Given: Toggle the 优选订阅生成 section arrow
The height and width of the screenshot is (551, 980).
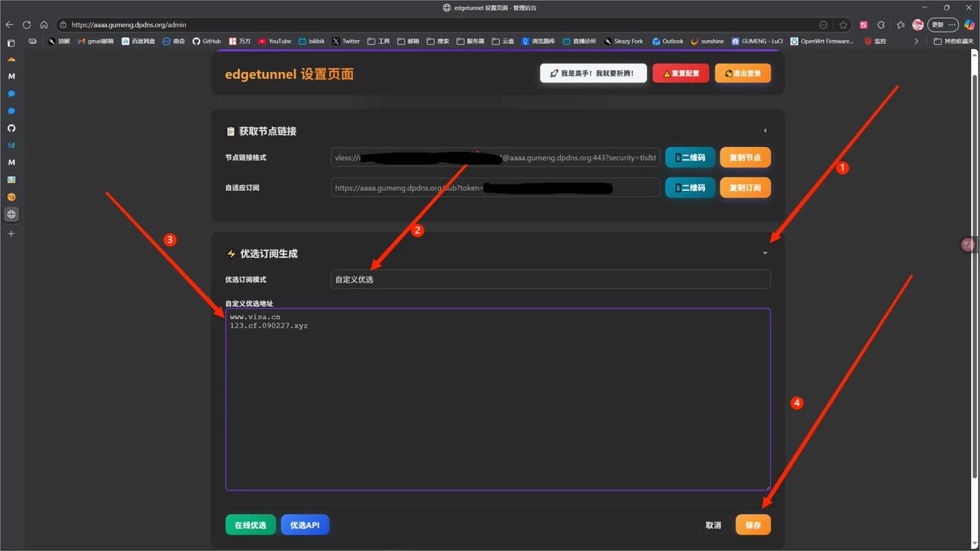Looking at the screenshot, I should coord(765,253).
